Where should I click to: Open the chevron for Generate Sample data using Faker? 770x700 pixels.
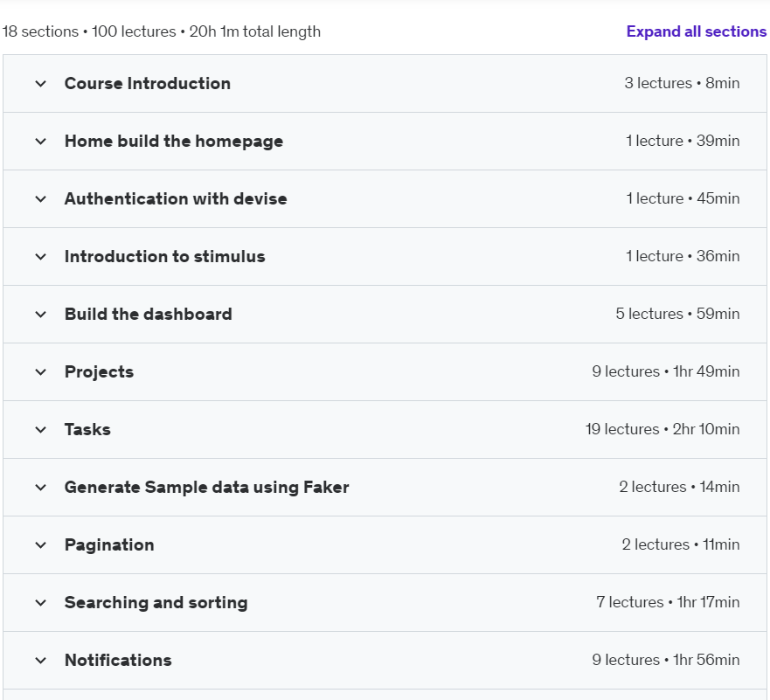(x=41, y=488)
